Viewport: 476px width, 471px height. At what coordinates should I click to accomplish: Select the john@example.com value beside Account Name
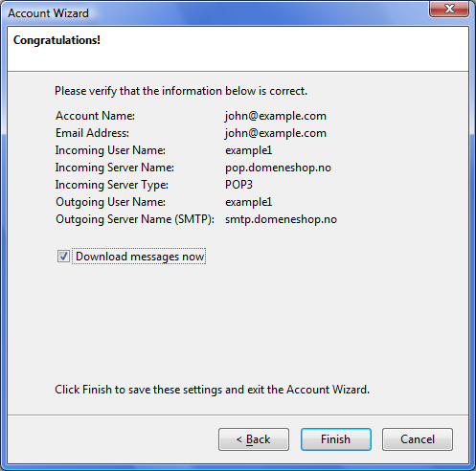coord(276,116)
